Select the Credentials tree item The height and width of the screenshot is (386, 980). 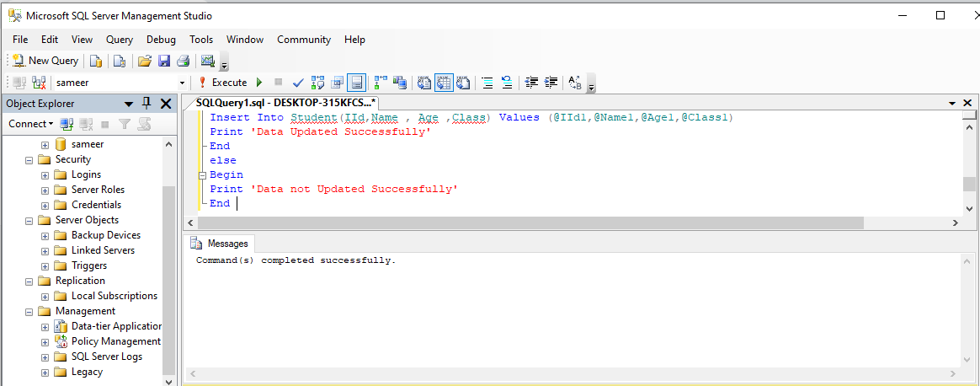tap(96, 205)
